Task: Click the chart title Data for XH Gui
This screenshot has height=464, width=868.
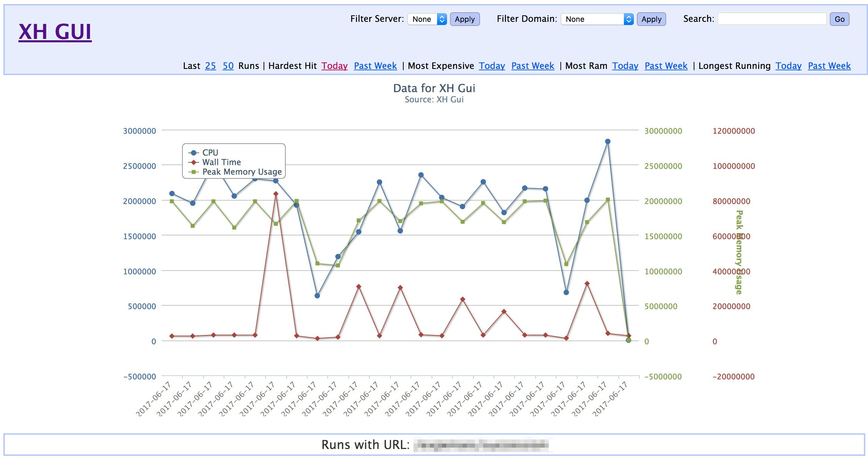Action: [x=434, y=88]
